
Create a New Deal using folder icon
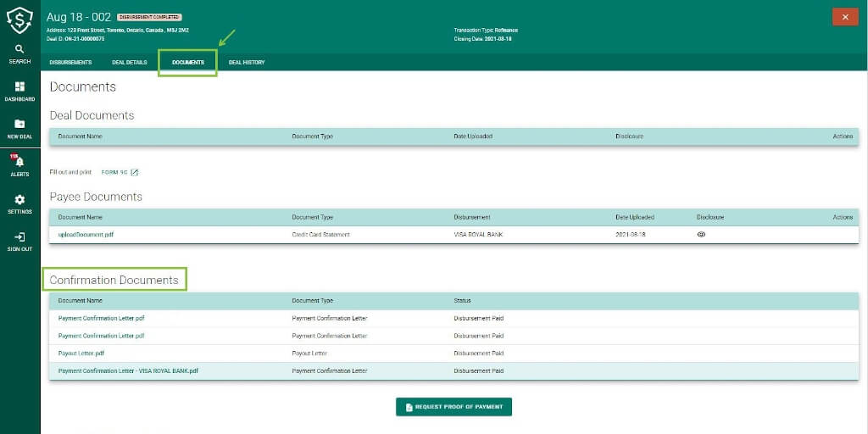pyautogui.click(x=19, y=124)
